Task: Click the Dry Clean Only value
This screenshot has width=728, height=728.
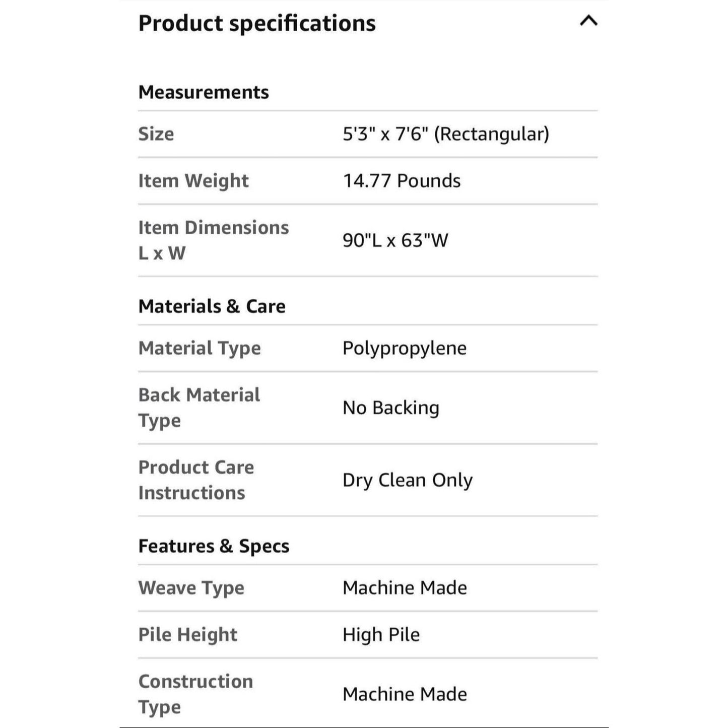Action: [x=408, y=480]
